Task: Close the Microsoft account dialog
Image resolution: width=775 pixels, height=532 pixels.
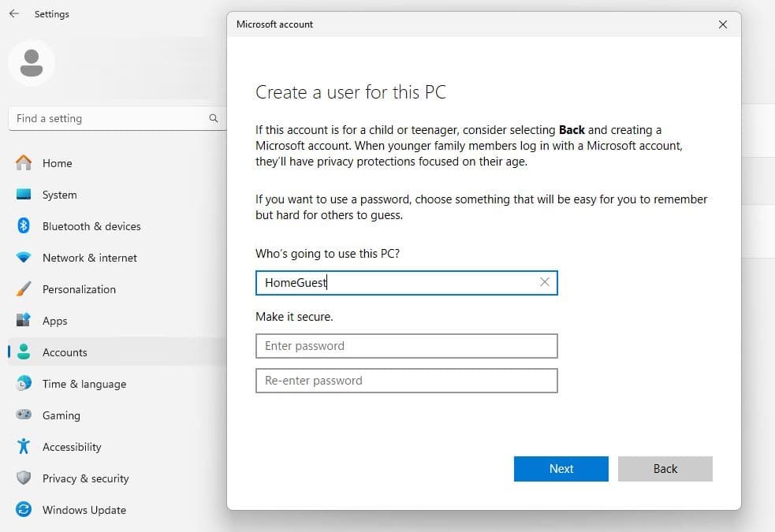Action: point(723,24)
